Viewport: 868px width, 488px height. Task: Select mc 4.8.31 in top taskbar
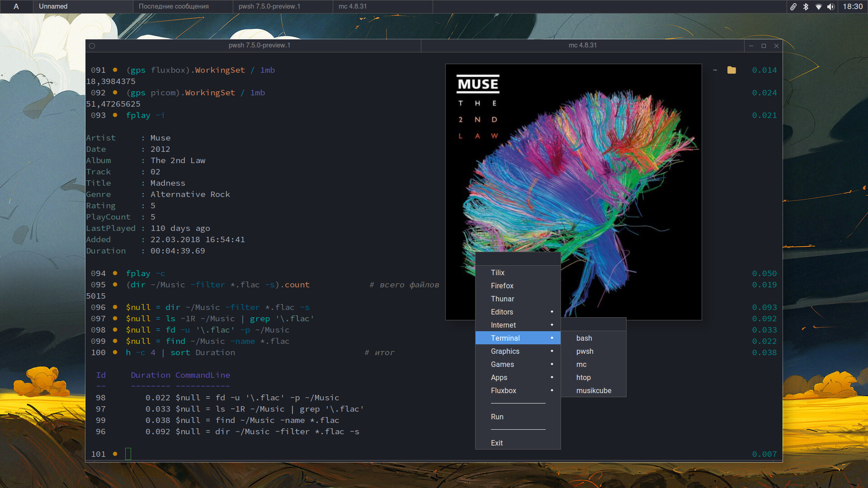point(383,6)
